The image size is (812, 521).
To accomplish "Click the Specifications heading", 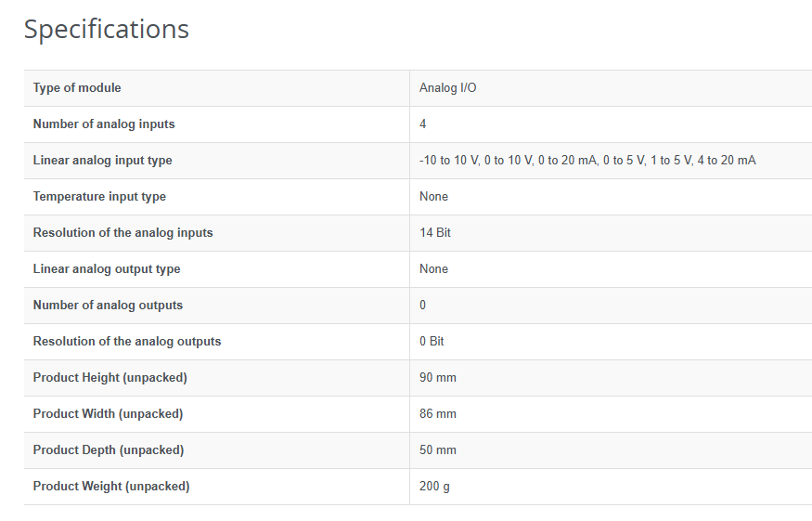I will 106,30.
